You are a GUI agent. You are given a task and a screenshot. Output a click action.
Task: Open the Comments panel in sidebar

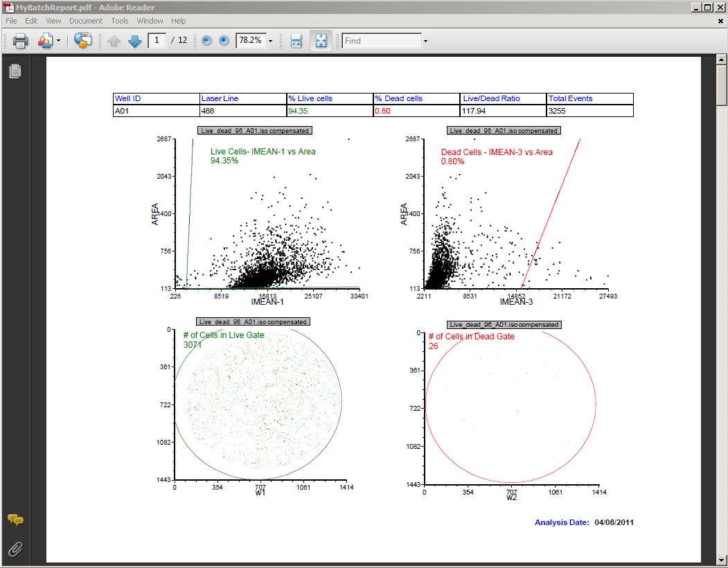[15, 520]
